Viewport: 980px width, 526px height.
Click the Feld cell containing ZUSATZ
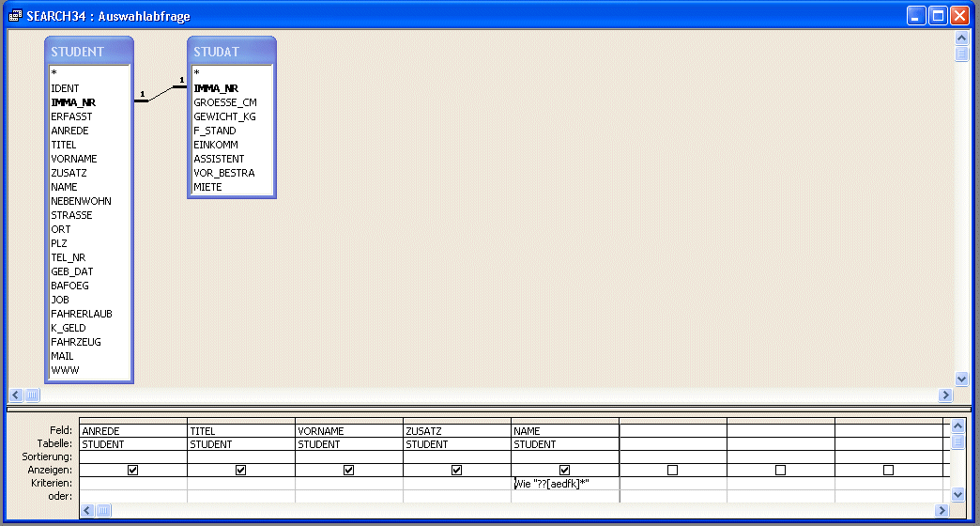click(457, 431)
